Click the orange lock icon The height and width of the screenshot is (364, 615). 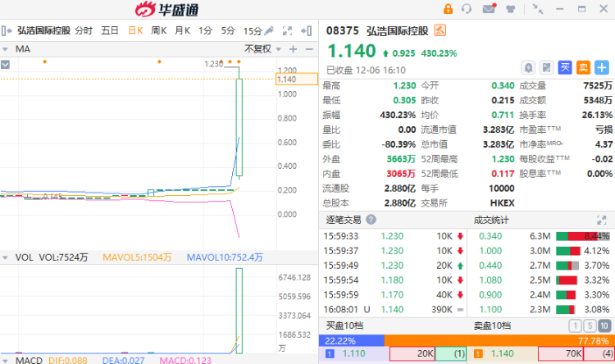[448, 9]
